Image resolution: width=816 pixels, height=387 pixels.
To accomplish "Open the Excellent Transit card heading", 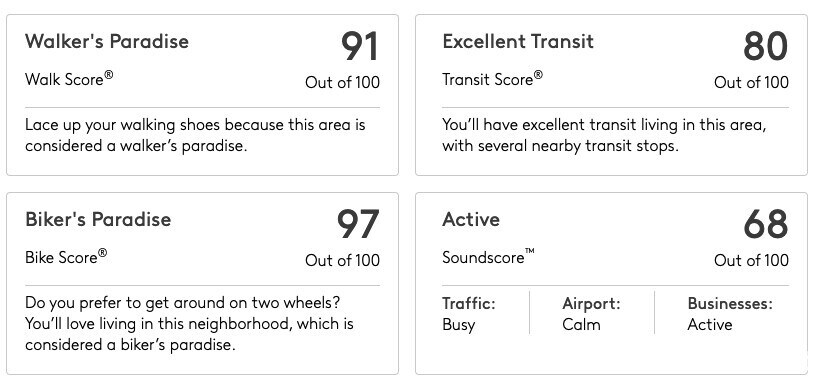I will click(x=518, y=41).
